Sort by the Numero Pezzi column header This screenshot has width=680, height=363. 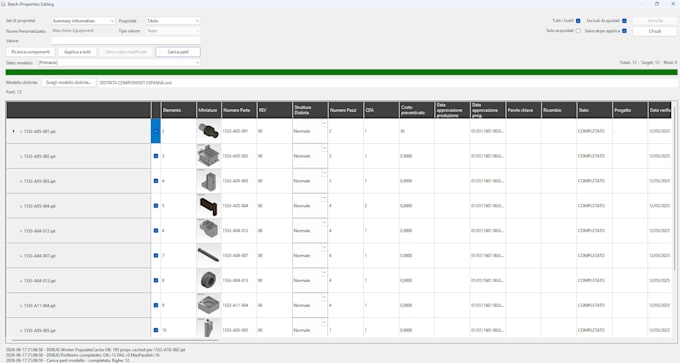point(346,110)
